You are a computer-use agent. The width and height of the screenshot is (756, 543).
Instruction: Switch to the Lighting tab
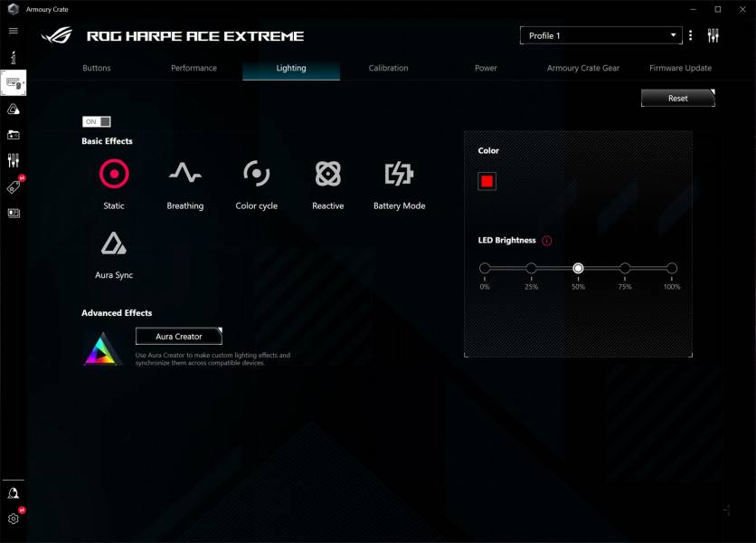click(291, 68)
